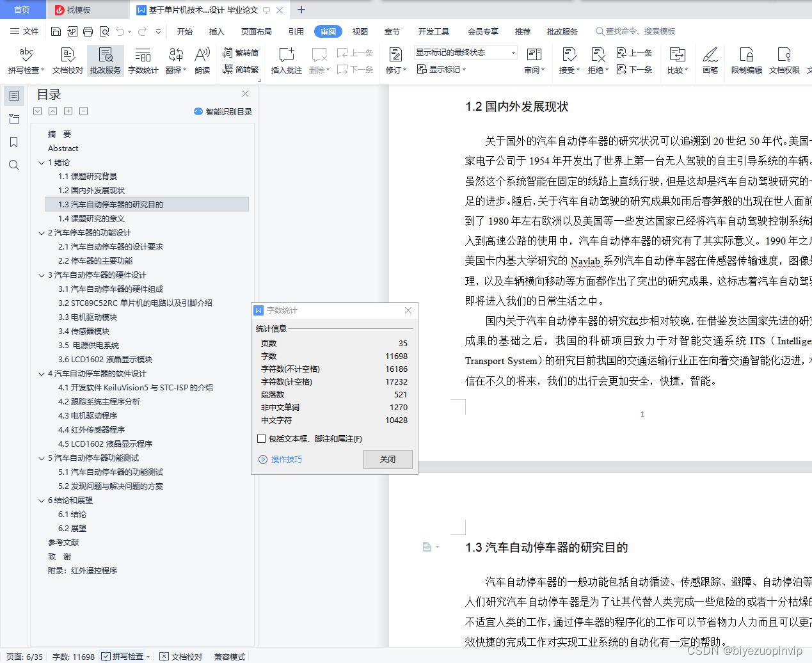Convert text with 繁转简
The image size is (812, 663).
tap(241, 53)
